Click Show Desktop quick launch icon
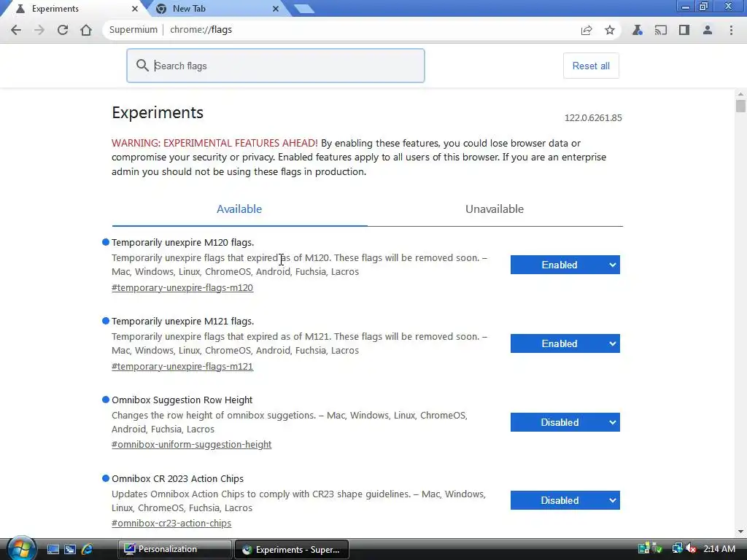The image size is (747, 560). point(53,549)
